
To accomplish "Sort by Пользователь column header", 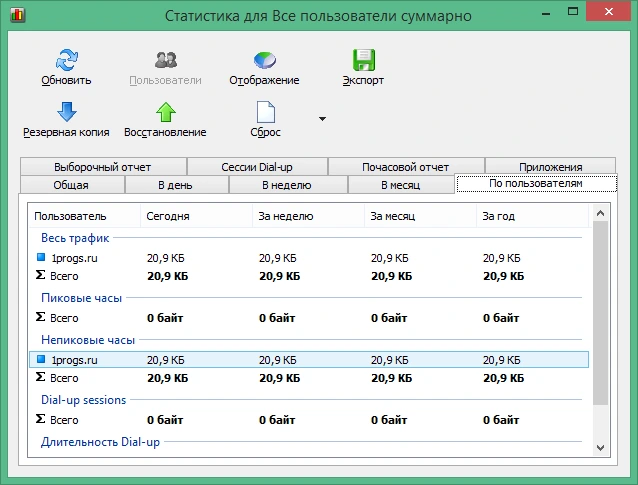I will coord(85,216).
